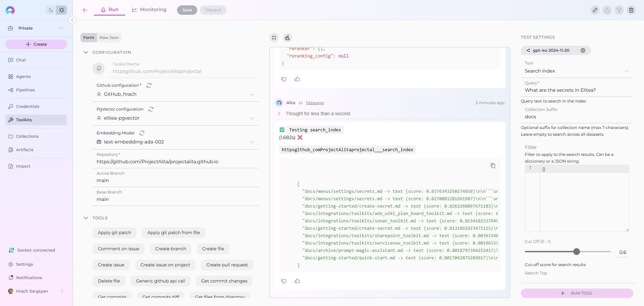
Task: Open the Tool Search index dropdown
Action: pyautogui.click(x=577, y=71)
